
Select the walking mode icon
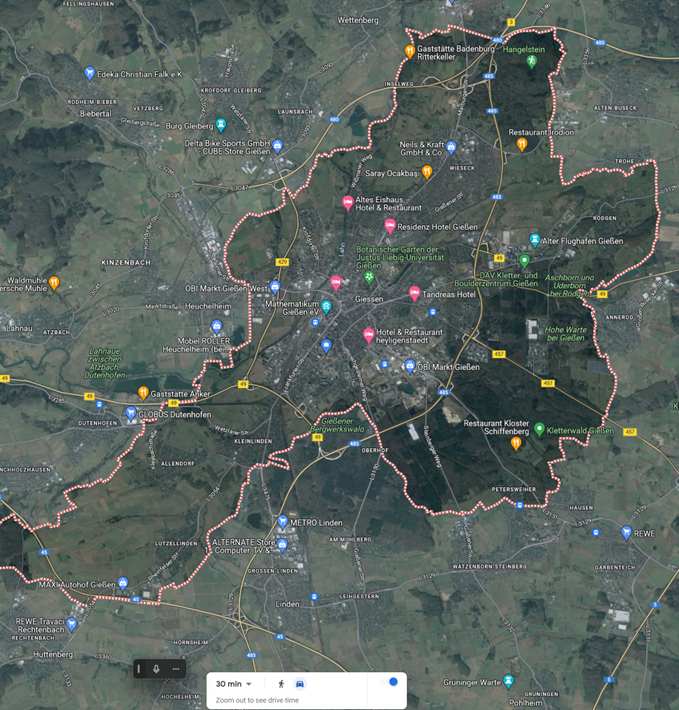tap(281, 684)
